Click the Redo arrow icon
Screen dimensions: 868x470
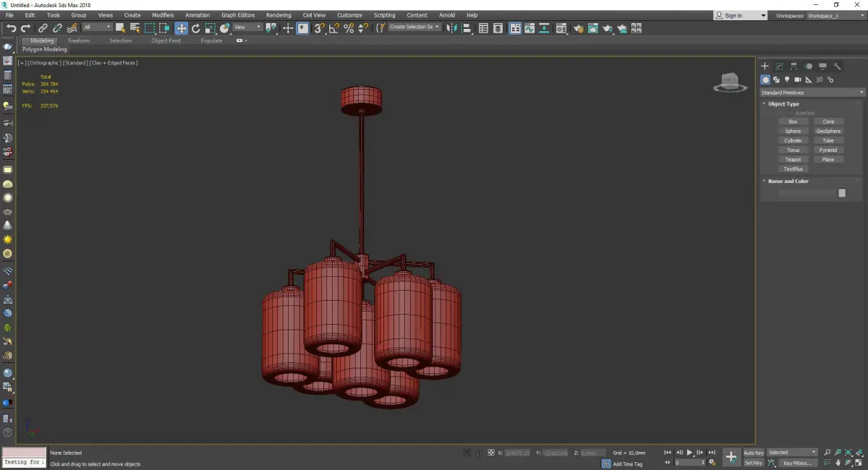coord(25,28)
